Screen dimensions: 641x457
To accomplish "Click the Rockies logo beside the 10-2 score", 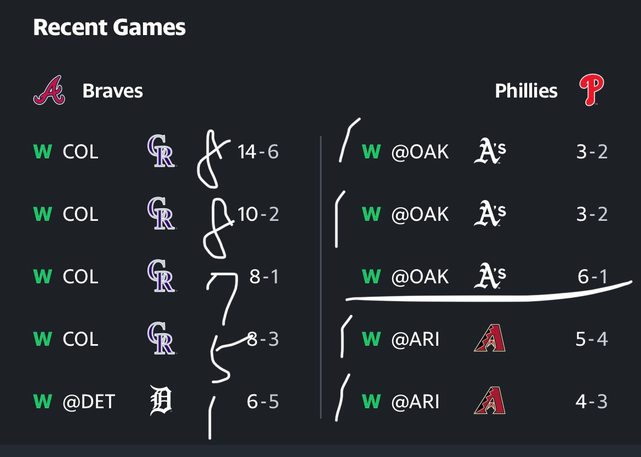I will pyautogui.click(x=160, y=214).
